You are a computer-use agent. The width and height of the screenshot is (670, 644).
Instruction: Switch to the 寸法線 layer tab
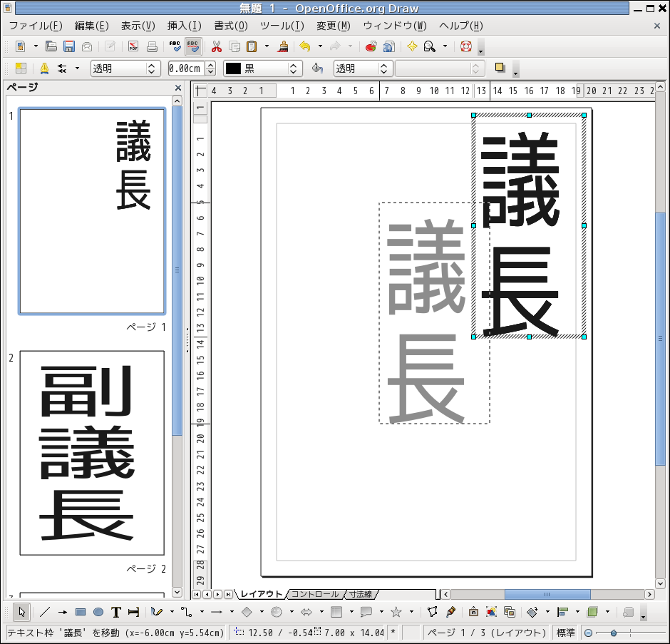tap(361, 594)
